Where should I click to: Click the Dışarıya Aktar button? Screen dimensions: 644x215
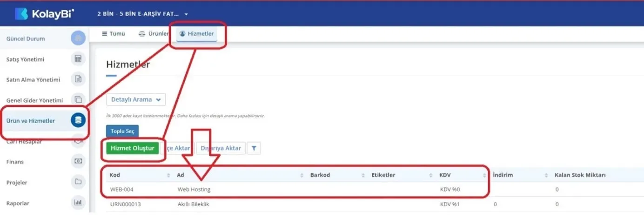click(221, 148)
